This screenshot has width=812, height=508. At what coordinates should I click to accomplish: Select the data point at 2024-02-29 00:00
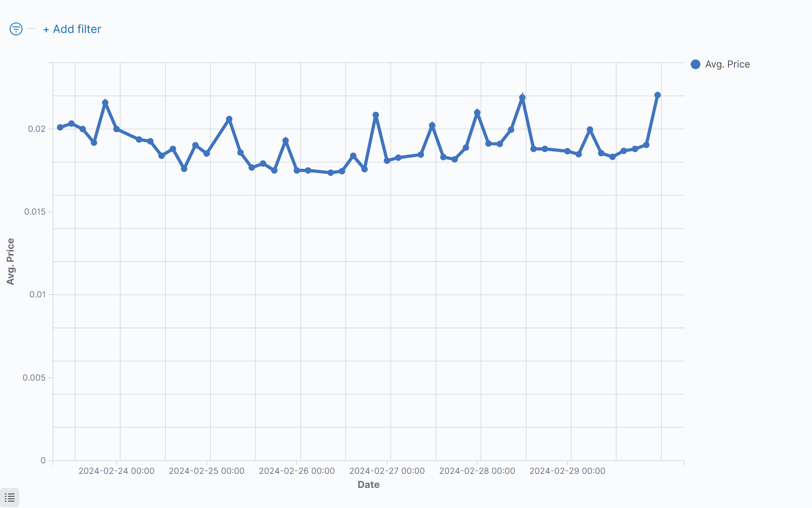click(567, 151)
